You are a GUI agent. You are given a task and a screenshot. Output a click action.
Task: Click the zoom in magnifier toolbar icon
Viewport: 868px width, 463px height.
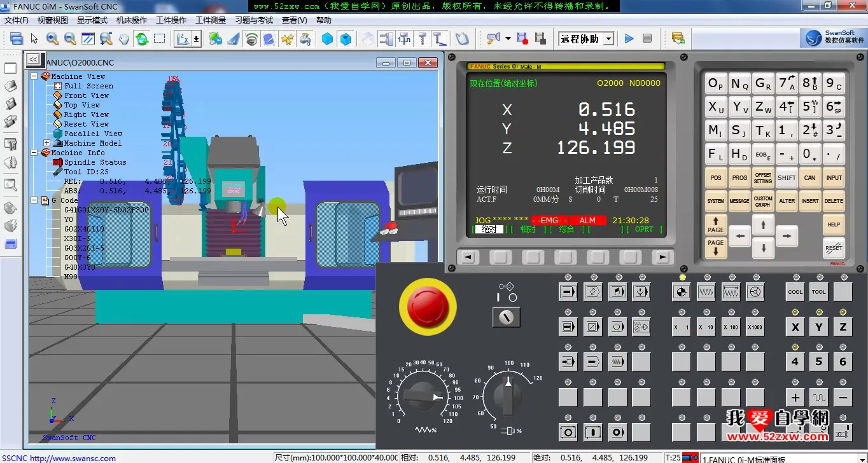pyautogui.click(x=52, y=39)
